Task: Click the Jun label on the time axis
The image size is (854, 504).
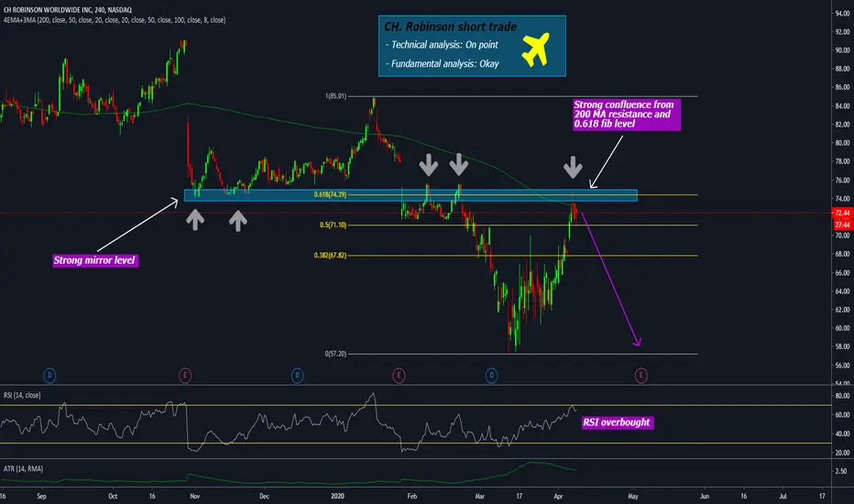Action: [705, 497]
